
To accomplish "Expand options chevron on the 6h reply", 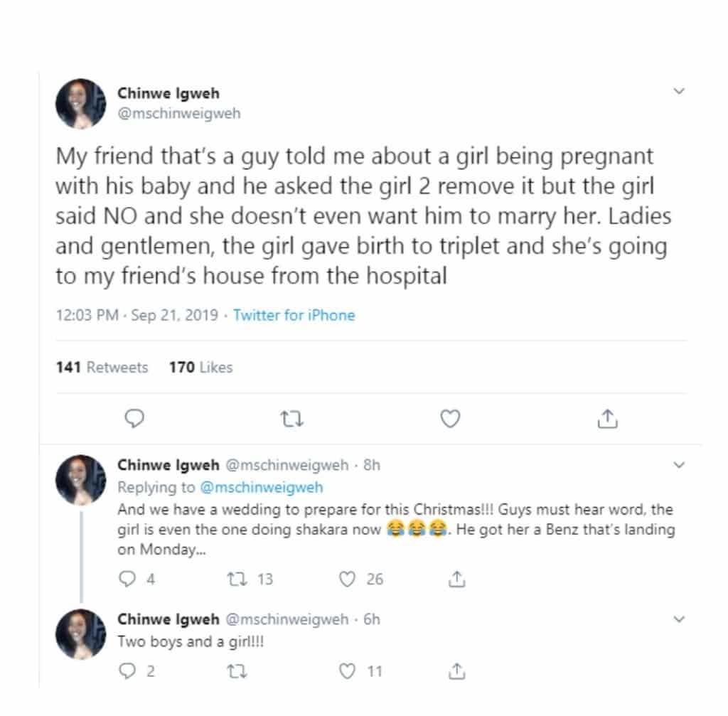I will pyautogui.click(x=678, y=619).
